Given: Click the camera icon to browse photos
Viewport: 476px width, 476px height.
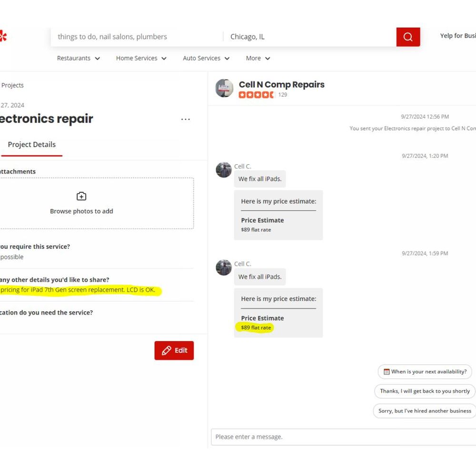Looking at the screenshot, I should [x=81, y=196].
